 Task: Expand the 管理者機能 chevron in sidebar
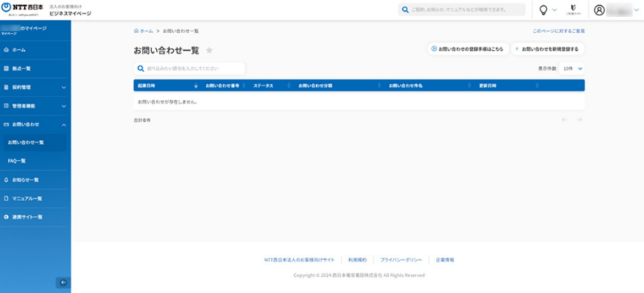pos(64,106)
